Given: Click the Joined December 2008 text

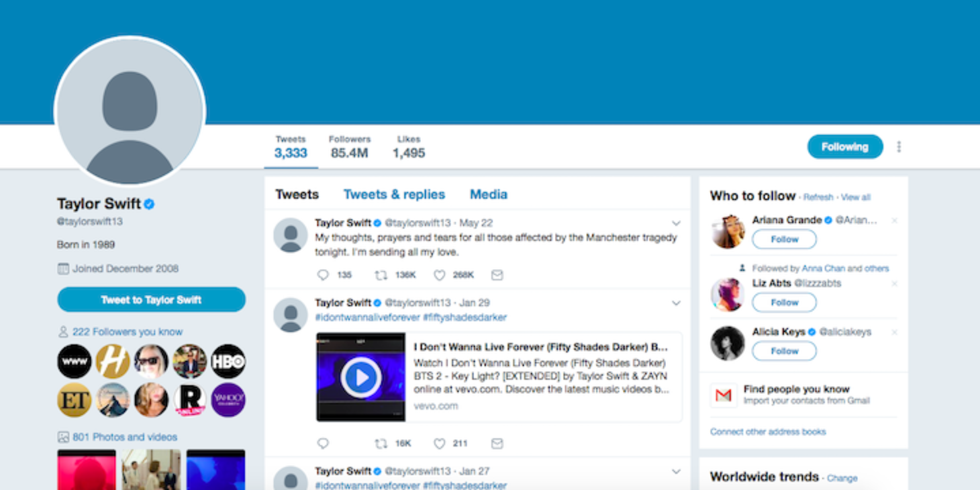Looking at the screenshot, I should pos(126,269).
